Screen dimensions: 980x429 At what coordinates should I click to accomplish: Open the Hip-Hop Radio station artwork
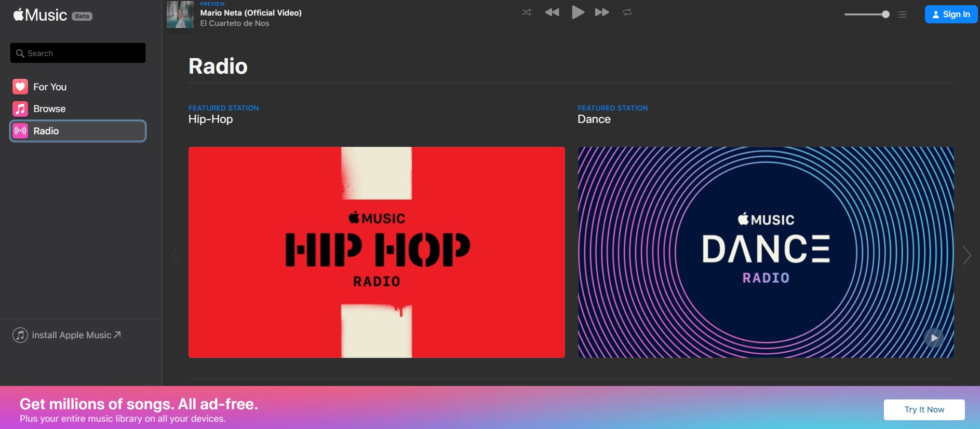[377, 252]
